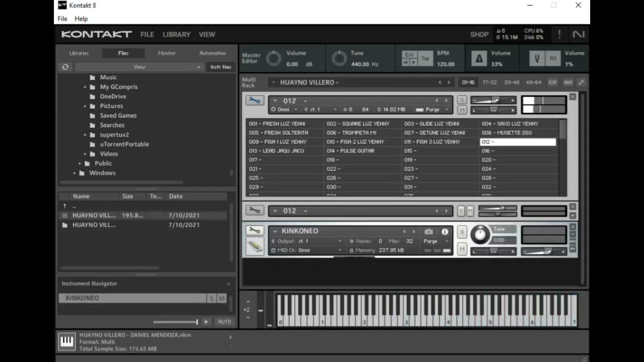Switch to the Libraries tab
This screenshot has width=644, height=362.
pyautogui.click(x=79, y=53)
